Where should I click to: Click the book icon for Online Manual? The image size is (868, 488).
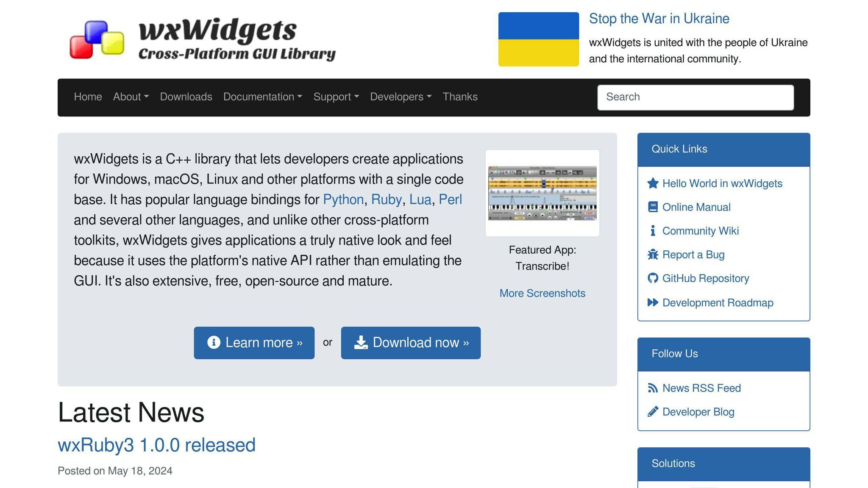653,207
